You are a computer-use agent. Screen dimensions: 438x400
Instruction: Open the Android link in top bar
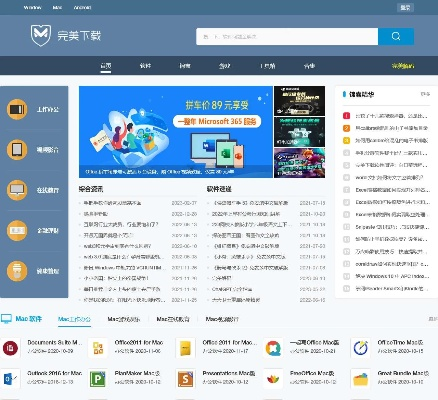pyautogui.click(x=82, y=7)
